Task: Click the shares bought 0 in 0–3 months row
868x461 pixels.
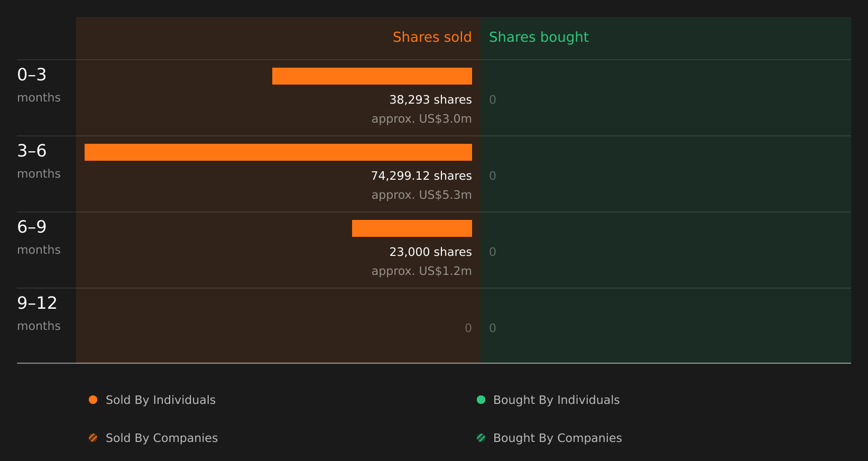Action: [493, 100]
